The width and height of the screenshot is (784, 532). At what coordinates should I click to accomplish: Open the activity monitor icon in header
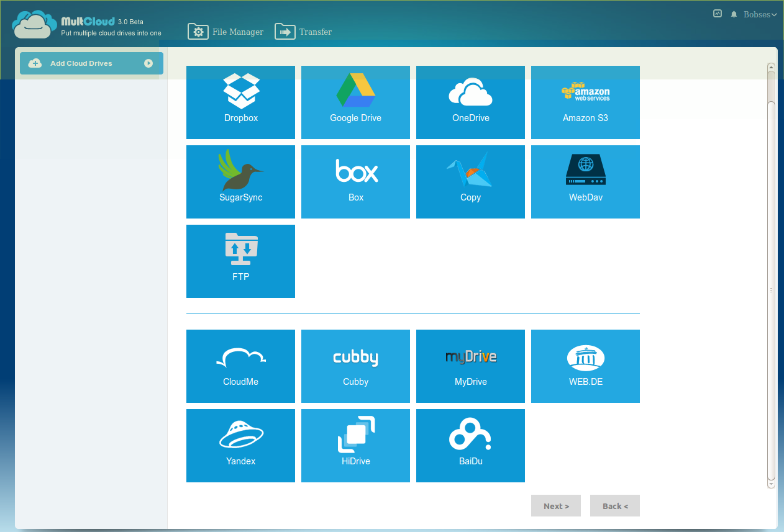[718, 13]
